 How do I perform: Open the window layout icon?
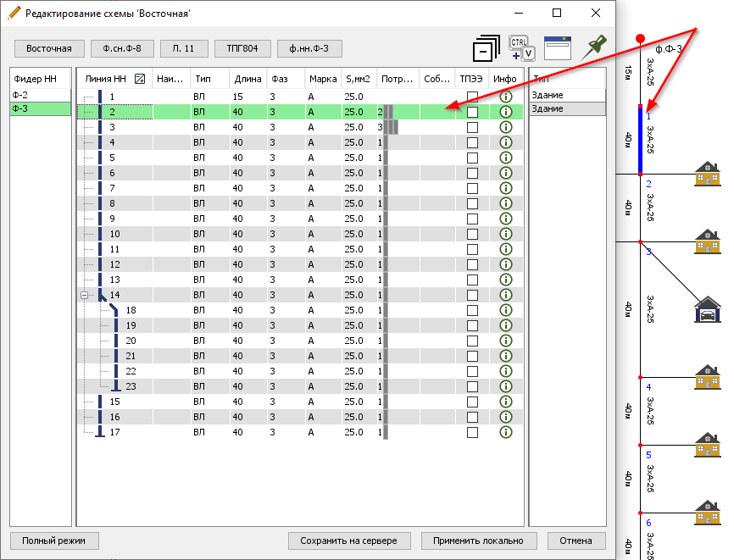click(x=558, y=48)
